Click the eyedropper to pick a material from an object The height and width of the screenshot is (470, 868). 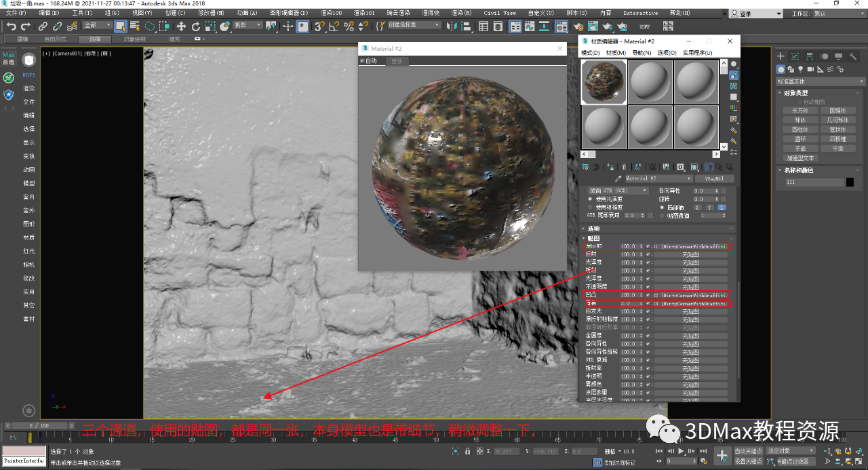coord(618,178)
